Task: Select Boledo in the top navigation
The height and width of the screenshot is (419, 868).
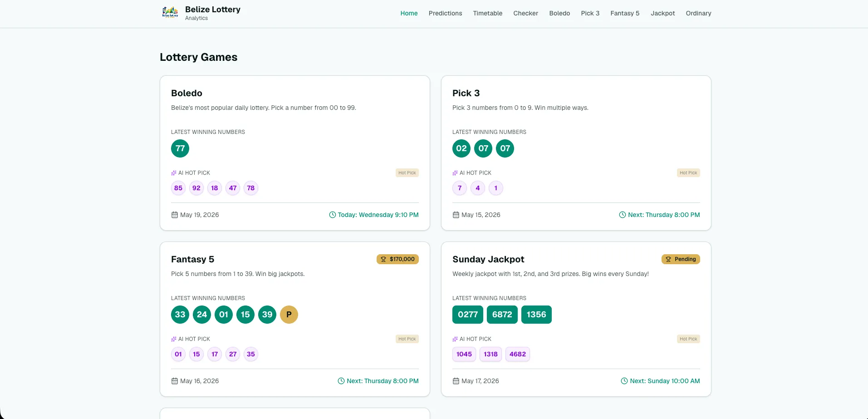Action: pyautogui.click(x=559, y=13)
